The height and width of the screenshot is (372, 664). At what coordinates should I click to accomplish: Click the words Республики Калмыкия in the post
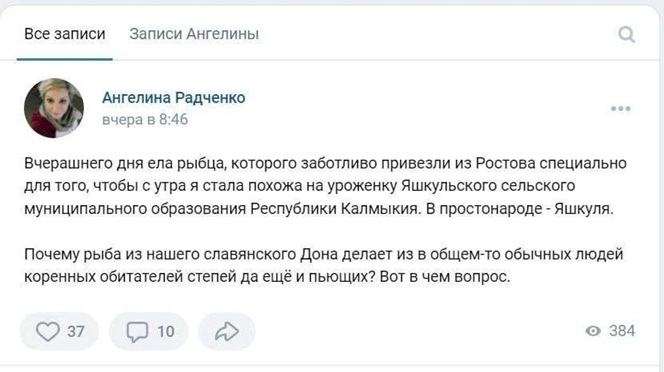coord(334,208)
